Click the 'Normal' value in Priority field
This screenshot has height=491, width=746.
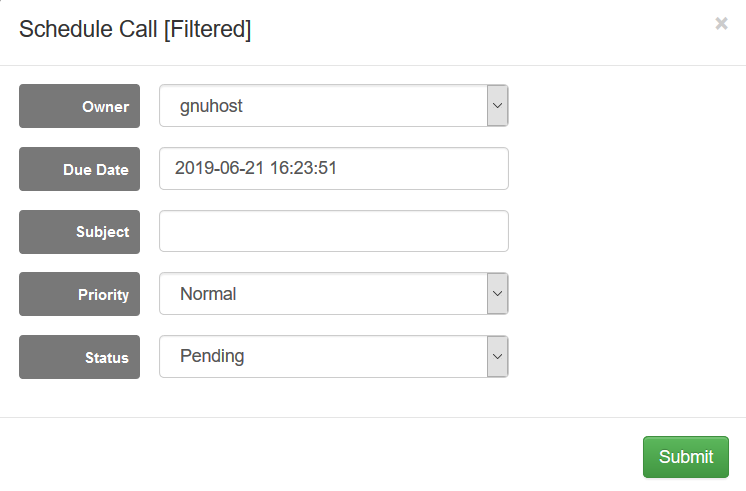tap(208, 294)
